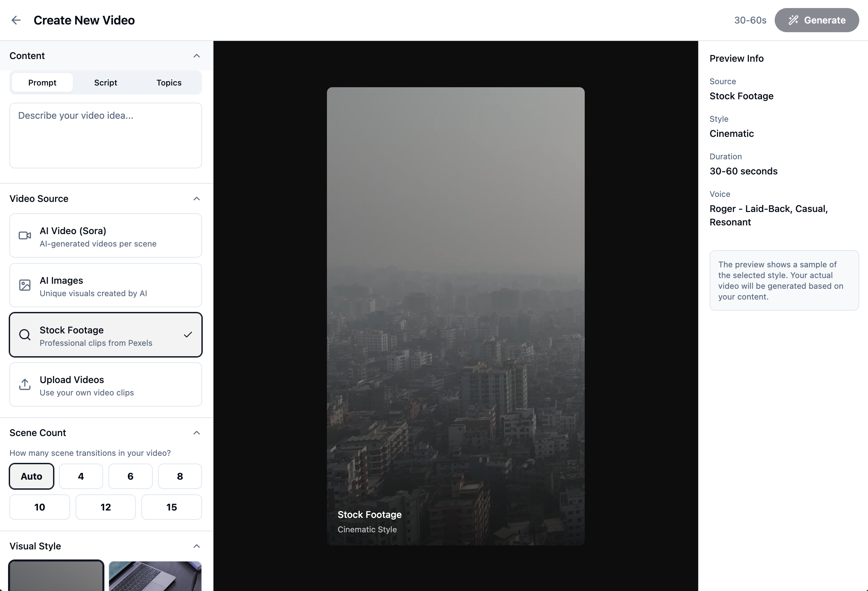This screenshot has height=591, width=868.
Task: Click the Upload Videos upload icon
Action: (25, 384)
